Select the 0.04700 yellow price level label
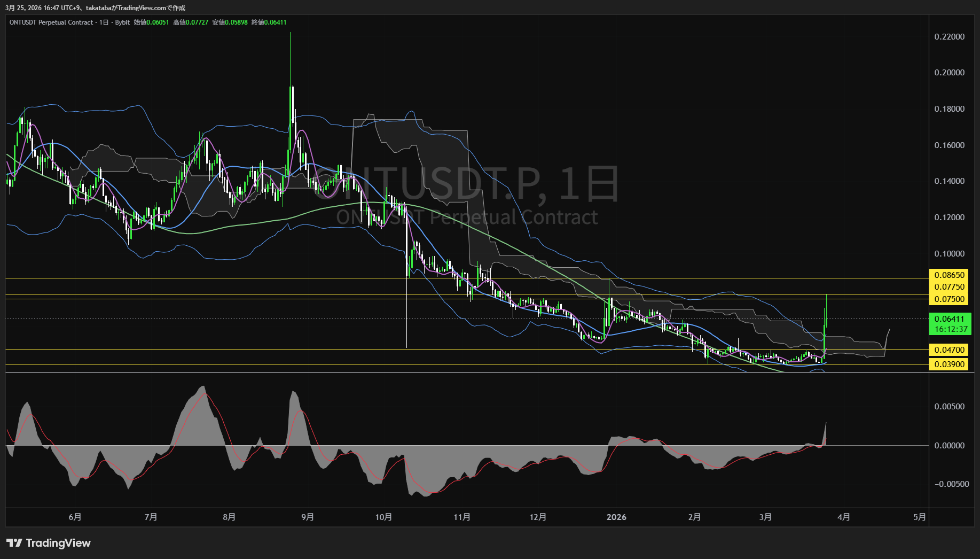The image size is (980, 559). pyautogui.click(x=949, y=350)
